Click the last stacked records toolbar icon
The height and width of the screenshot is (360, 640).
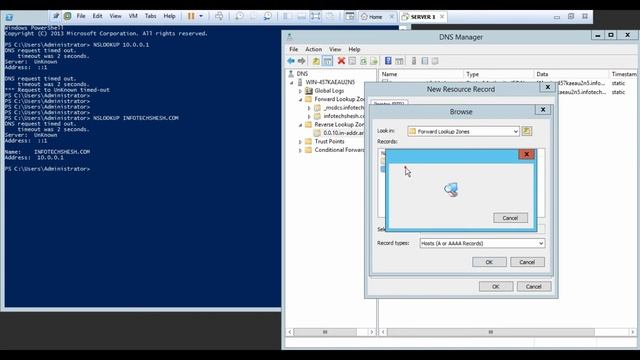435,61
